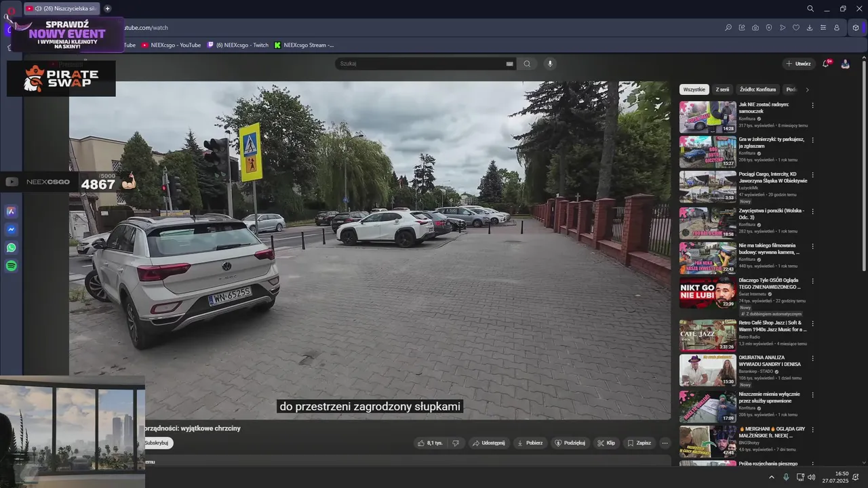The image size is (868, 488).
Task: Open a new browser tab with plus
Action: (107, 9)
